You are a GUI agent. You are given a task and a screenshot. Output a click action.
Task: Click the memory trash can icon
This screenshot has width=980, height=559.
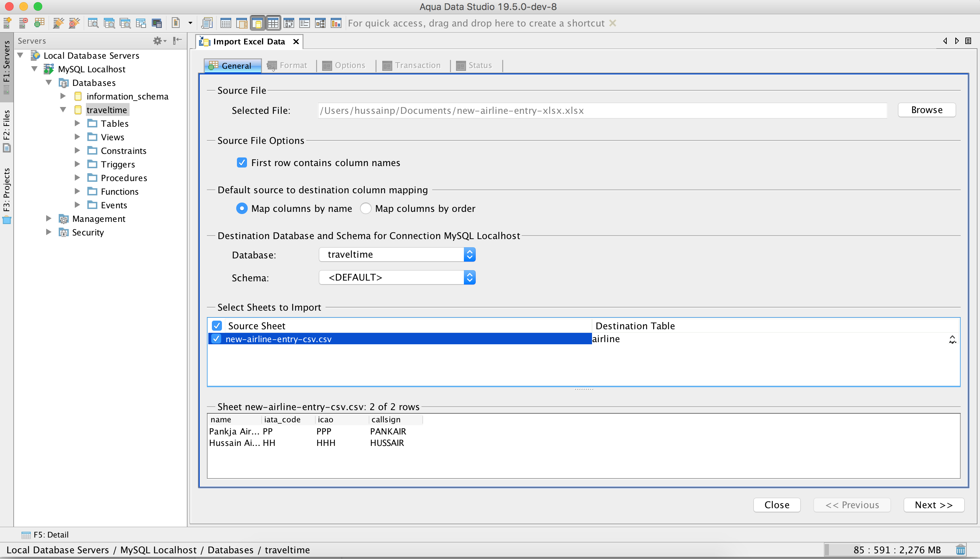pos(960,549)
